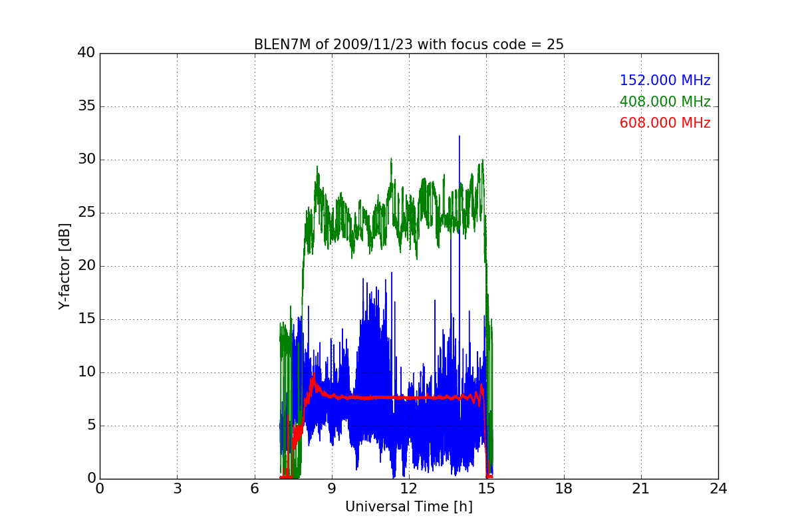
Task: Click the tall blue spike peak near 32 dB
Action: [459, 137]
